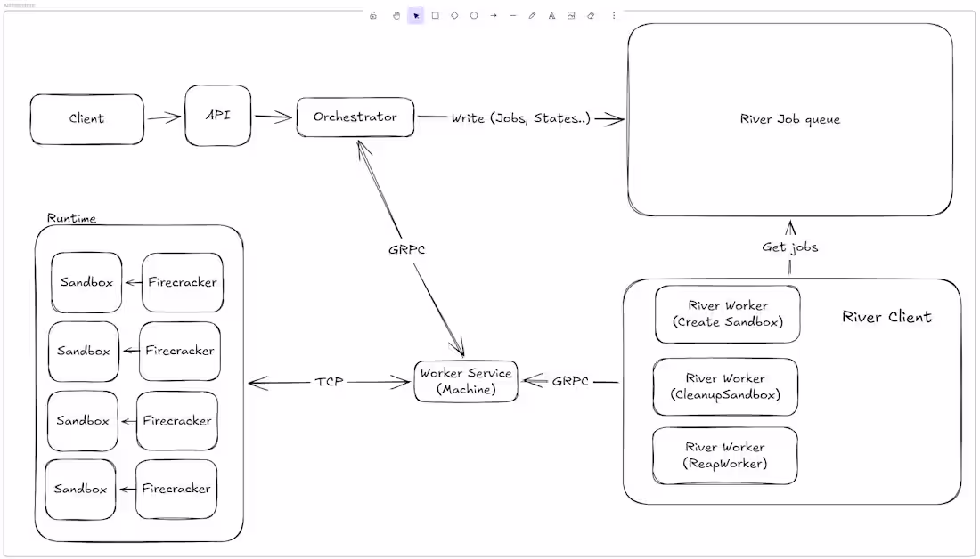Viewport: 980px width, 559px height.
Task: Toggle the canvas lock icon
Action: (x=373, y=16)
